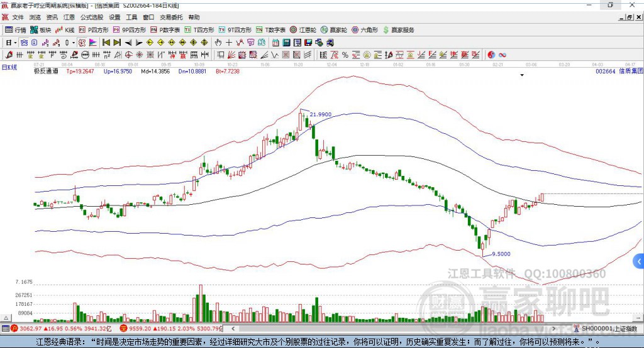The height and width of the screenshot is (348, 644).
Task: Click the percent sign tool icon
Action: click(345, 55)
